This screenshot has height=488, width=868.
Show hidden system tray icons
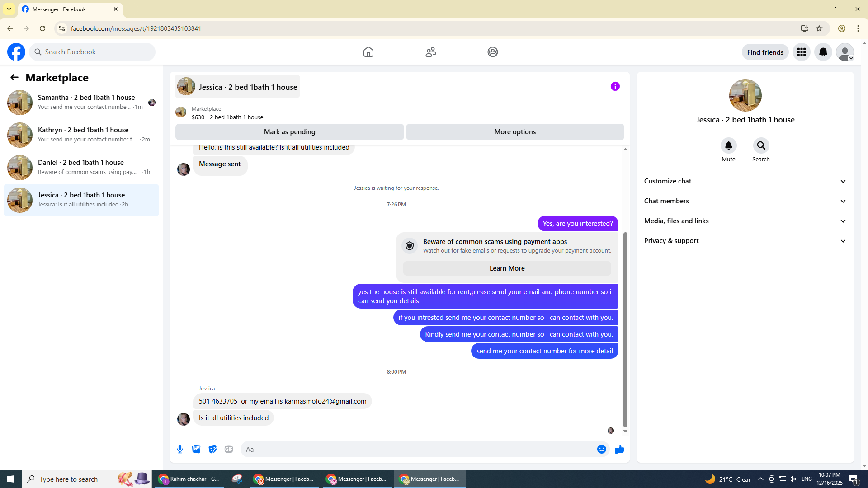pos(761,479)
